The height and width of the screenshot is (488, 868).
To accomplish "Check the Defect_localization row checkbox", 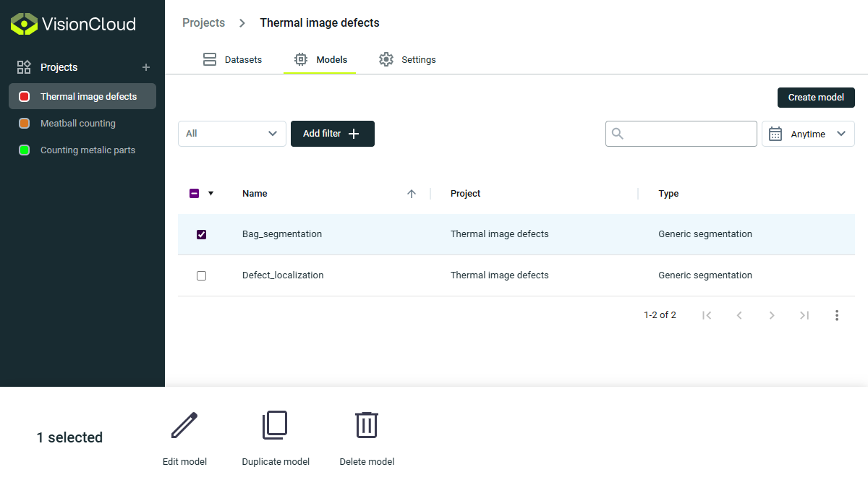I will (x=202, y=275).
